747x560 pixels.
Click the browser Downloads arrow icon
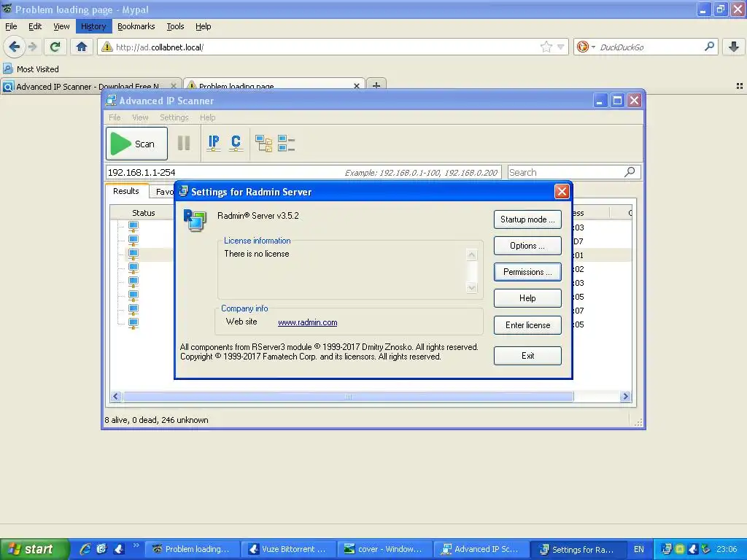734,47
